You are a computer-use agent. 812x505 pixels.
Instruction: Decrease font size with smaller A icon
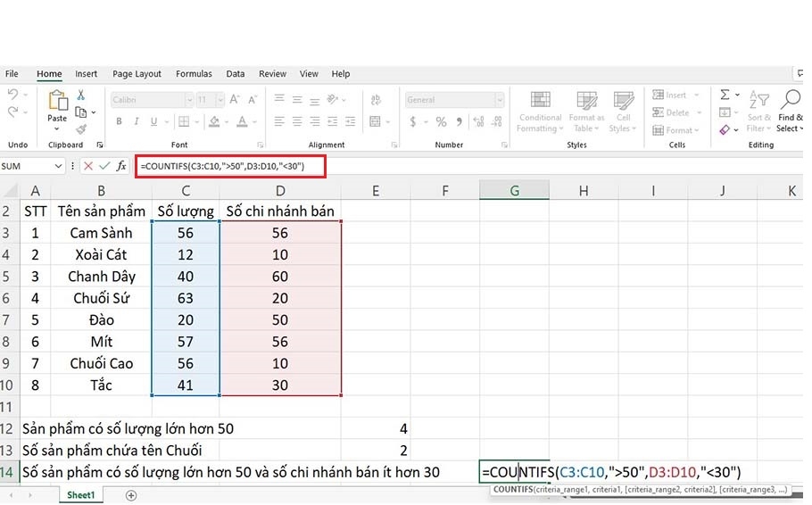253,99
